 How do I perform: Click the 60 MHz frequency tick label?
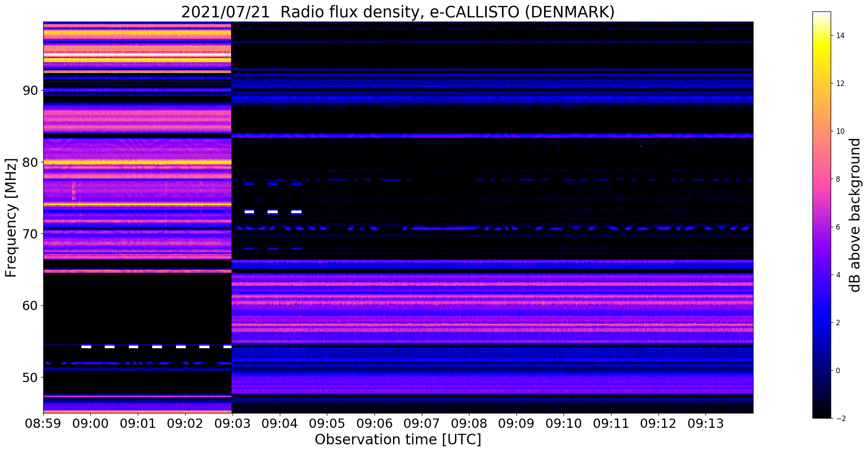click(29, 305)
